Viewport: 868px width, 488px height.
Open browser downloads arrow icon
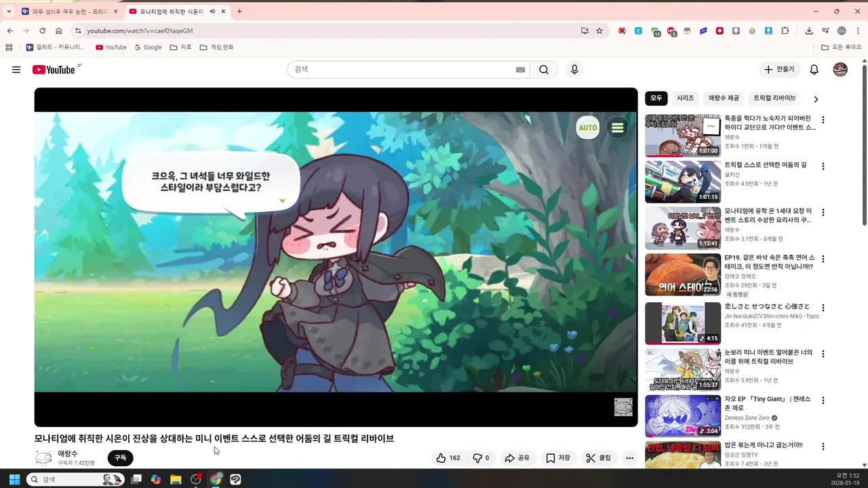pyautogui.click(x=809, y=30)
